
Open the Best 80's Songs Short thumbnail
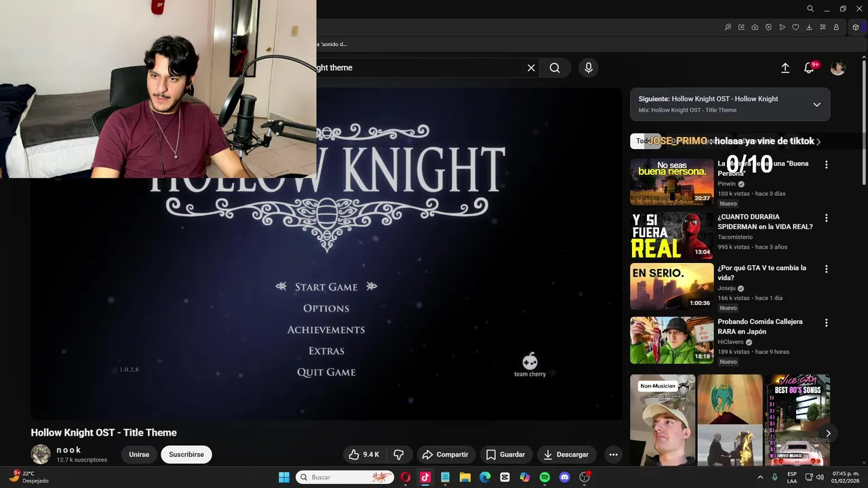tap(797, 420)
